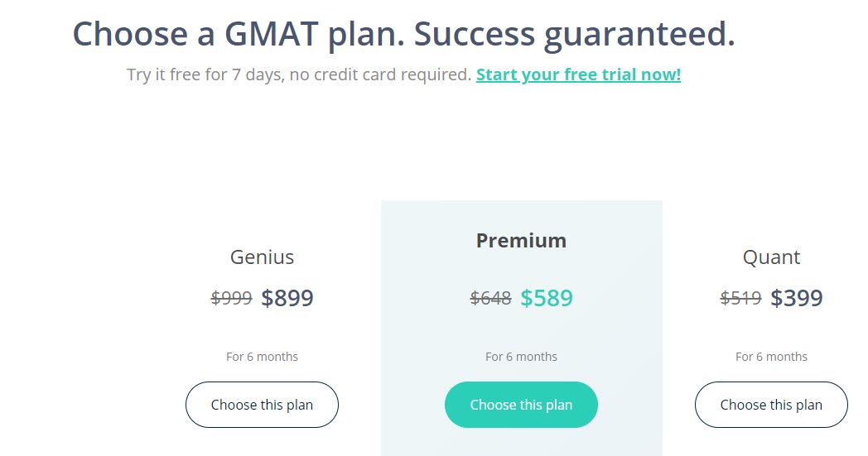Viewport: 868px width, 456px height.
Task: Click the $399 Quant discounted price
Action: click(797, 298)
